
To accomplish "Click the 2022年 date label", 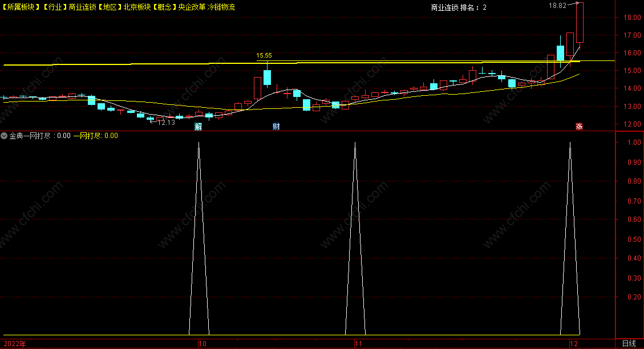I will pyautogui.click(x=15, y=344).
